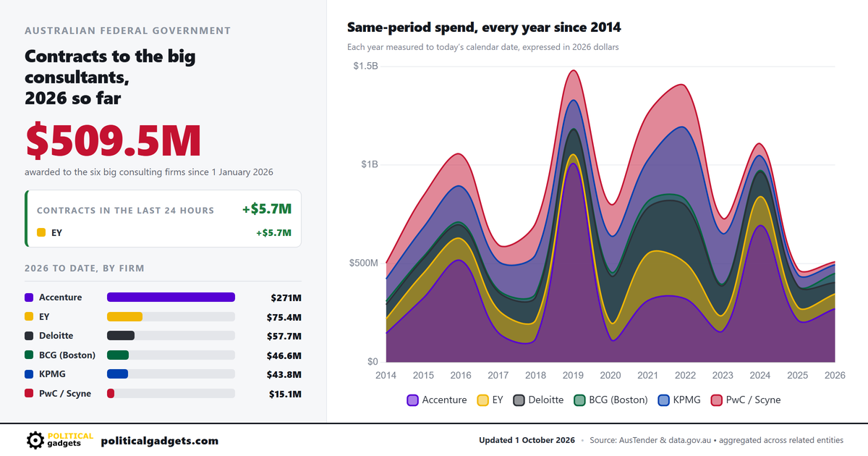Click the purple Accenture swatch in firm list

[x=29, y=297]
